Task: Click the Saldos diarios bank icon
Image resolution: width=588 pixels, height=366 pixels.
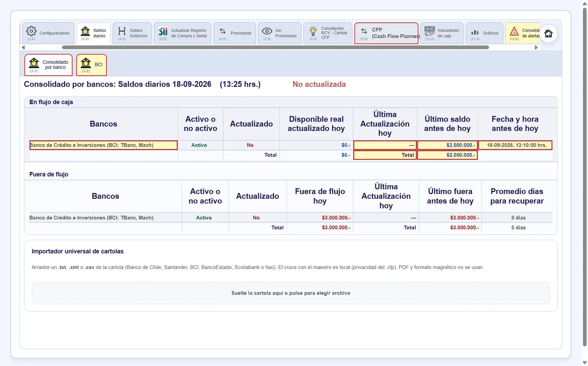Action: point(85,31)
